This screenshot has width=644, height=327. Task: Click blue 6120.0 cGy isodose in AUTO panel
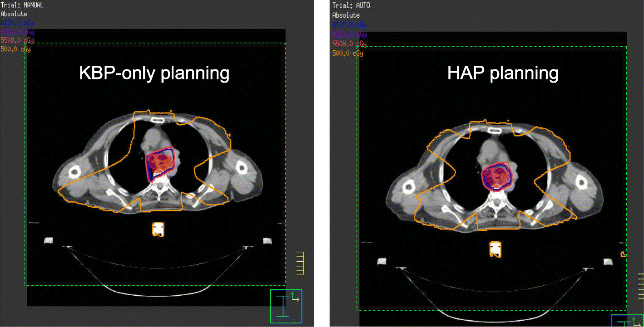[x=349, y=24]
